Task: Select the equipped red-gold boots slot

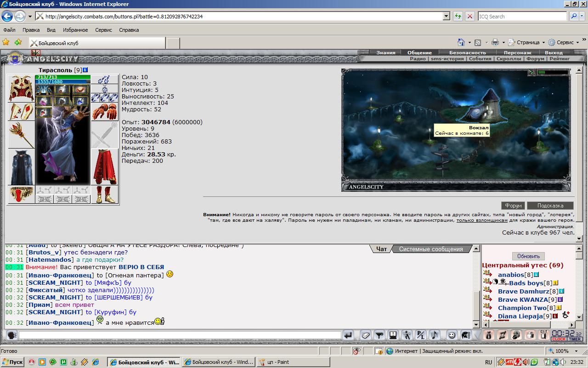Action: (105, 194)
